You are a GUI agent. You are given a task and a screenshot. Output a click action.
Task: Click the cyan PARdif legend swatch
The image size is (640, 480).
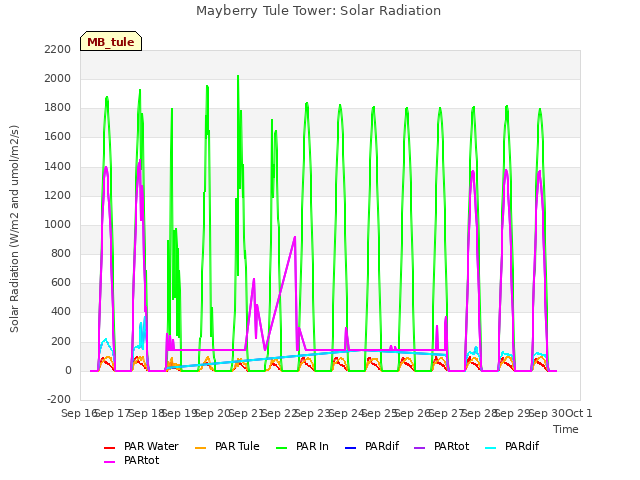pos(491,448)
